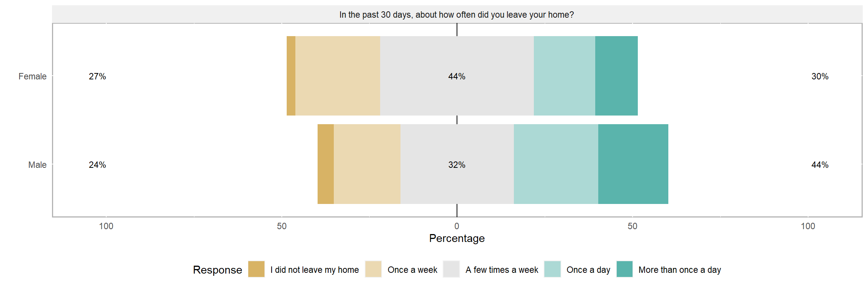Click the Male 32% neutral label

457,165
